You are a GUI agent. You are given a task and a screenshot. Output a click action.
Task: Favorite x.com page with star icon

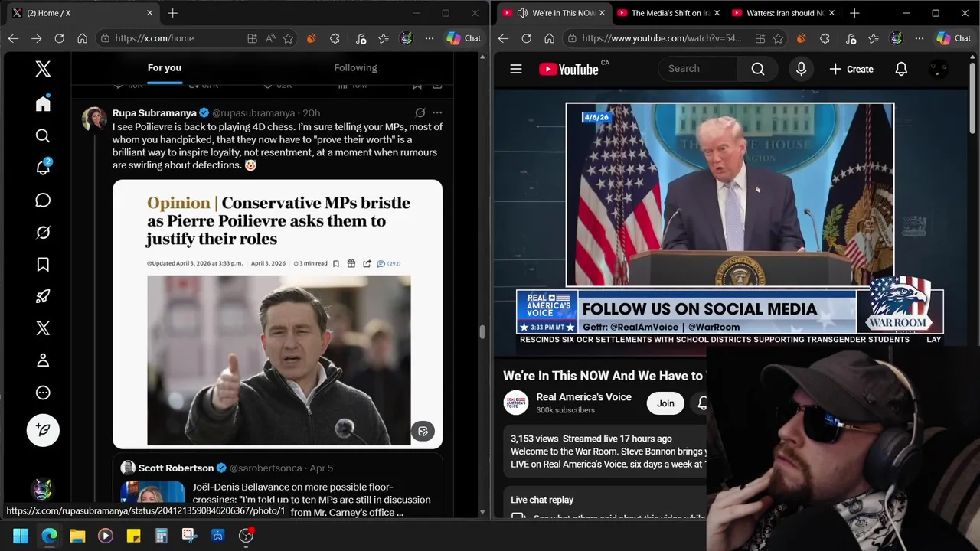(288, 38)
